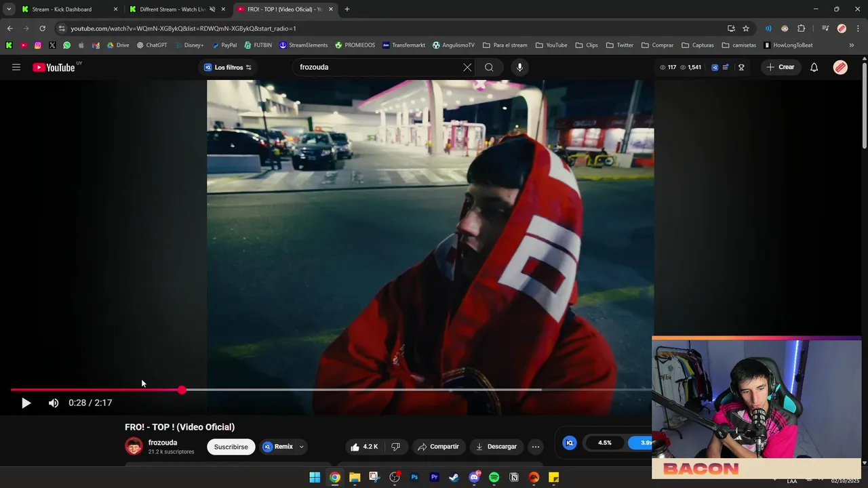Open the YouTube account avatar menu

pyautogui.click(x=840, y=67)
